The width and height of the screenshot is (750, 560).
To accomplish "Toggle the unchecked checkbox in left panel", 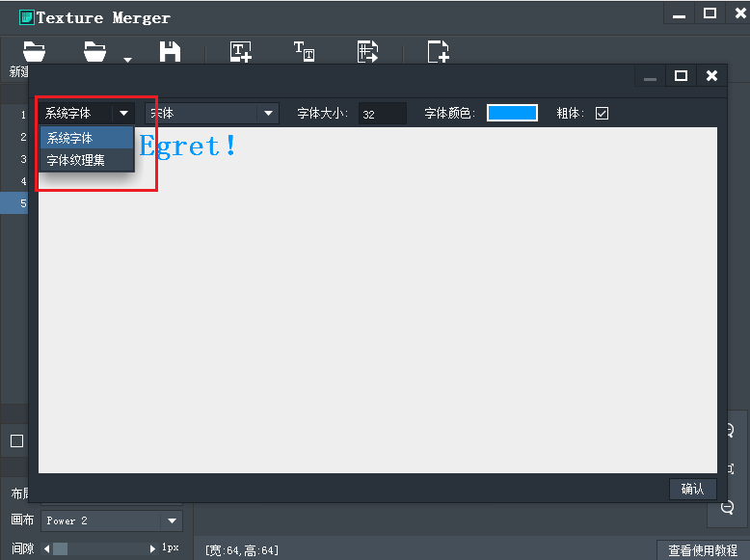I will [16, 440].
